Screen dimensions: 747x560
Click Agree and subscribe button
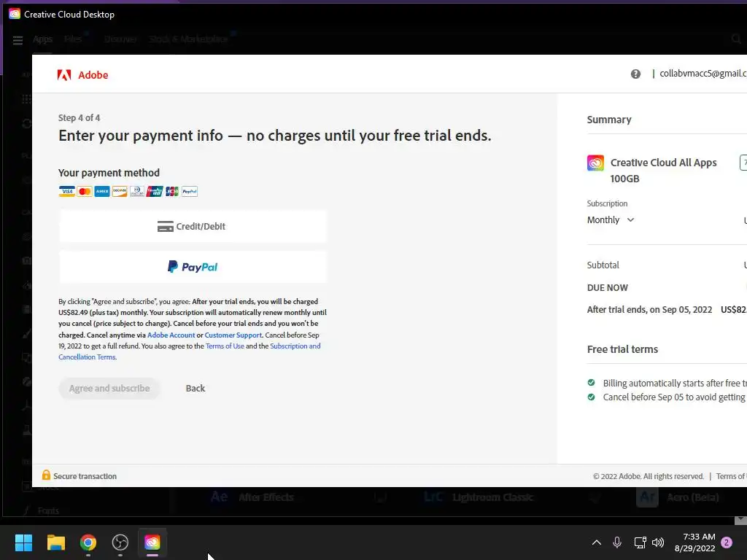pyautogui.click(x=109, y=388)
